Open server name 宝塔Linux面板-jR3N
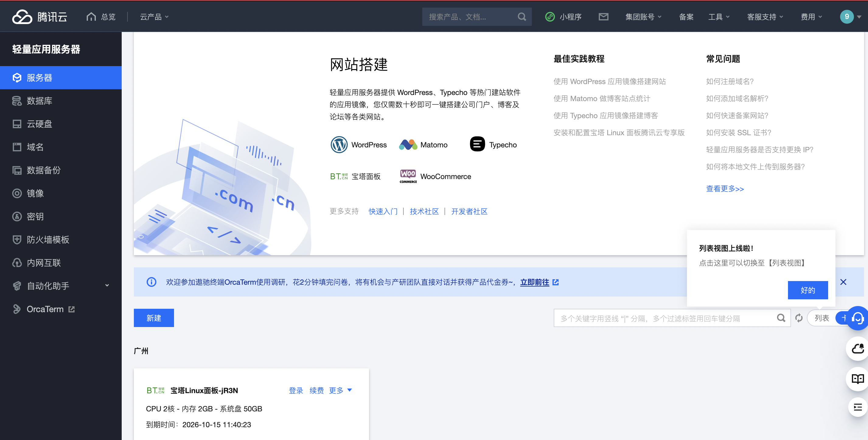 pyautogui.click(x=204, y=390)
